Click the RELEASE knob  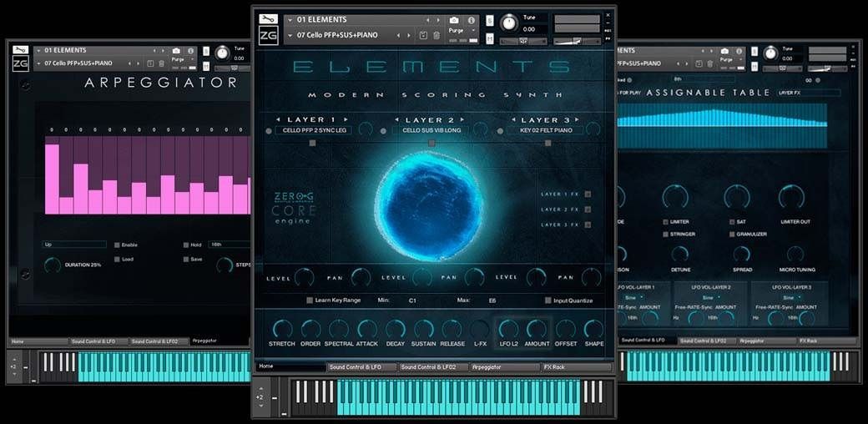click(x=452, y=329)
